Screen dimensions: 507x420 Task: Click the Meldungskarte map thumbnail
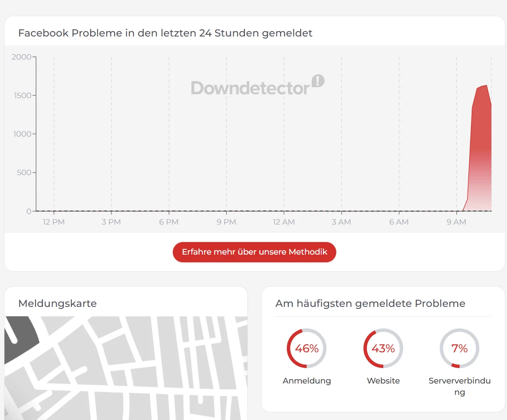click(x=126, y=368)
